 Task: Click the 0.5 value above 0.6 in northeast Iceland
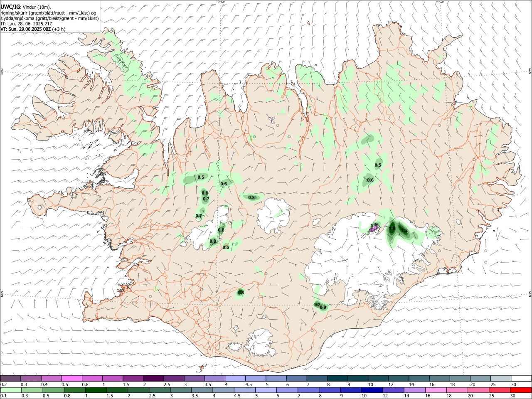click(x=378, y=165)
